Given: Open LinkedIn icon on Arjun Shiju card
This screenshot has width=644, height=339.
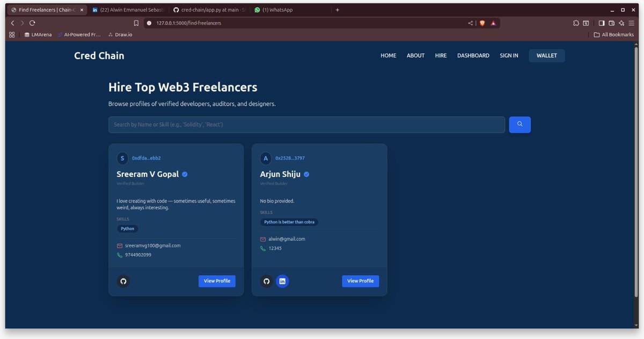Looking at the screenshot, I should [x=282, y=281].
